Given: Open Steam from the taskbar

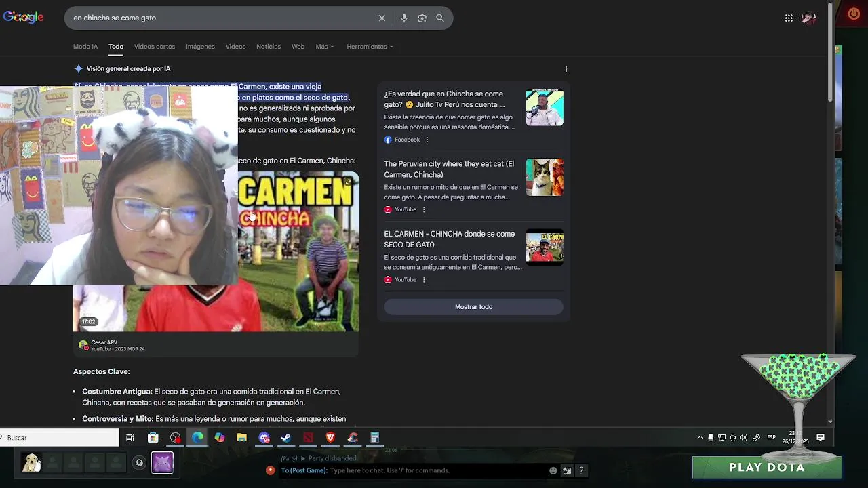Looking at the screenshot, I should tap(285, 438).
